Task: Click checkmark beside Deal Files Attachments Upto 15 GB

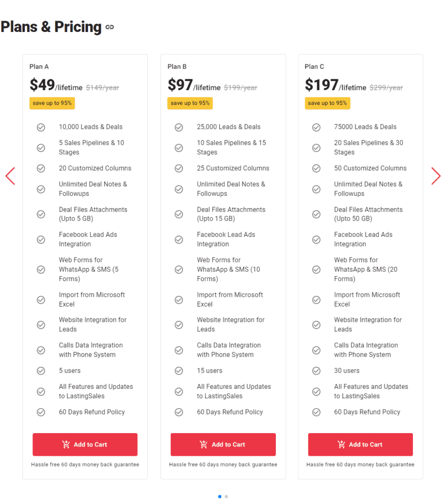Action: 179,215
